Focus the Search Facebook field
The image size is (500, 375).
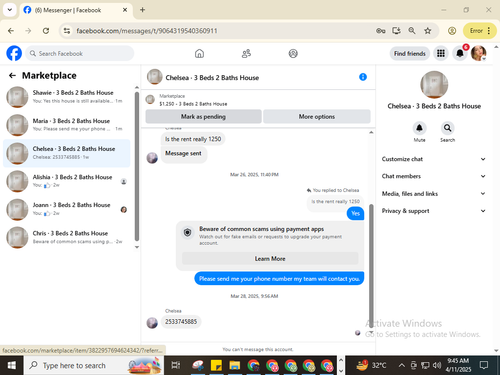[x=80, y=53]
